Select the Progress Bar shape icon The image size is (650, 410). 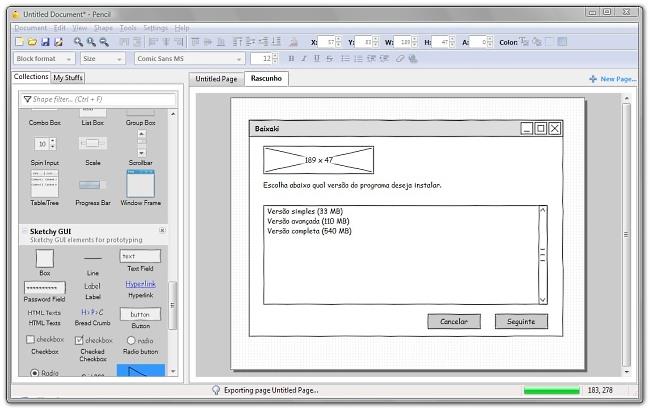pyautogui.click(x=93, y=185)
